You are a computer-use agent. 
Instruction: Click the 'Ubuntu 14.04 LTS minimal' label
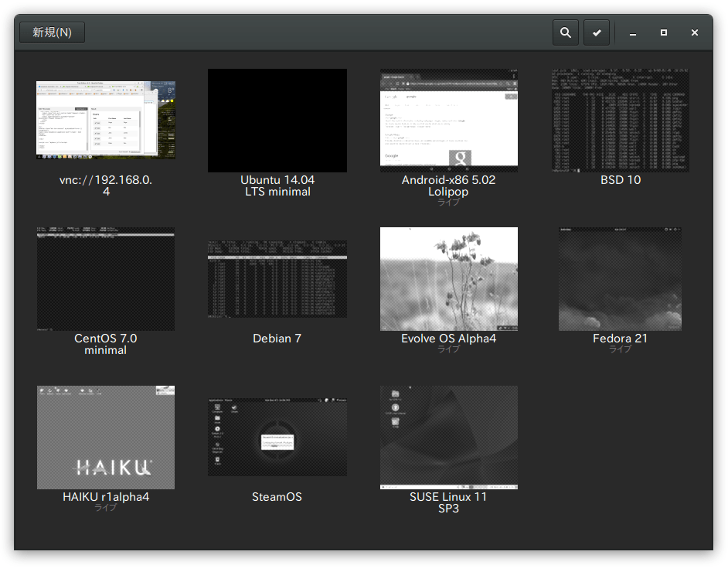pos(277,186)
